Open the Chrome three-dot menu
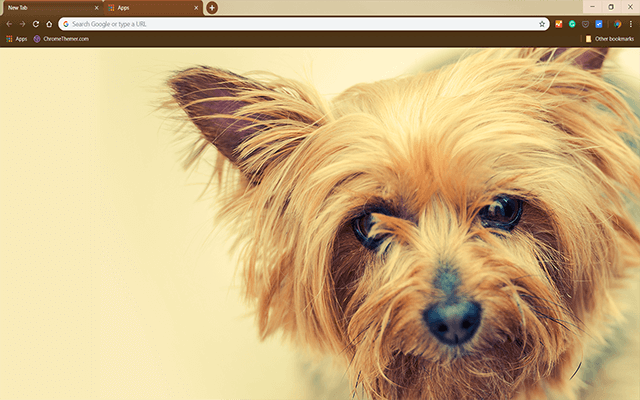 pos(631,24)
